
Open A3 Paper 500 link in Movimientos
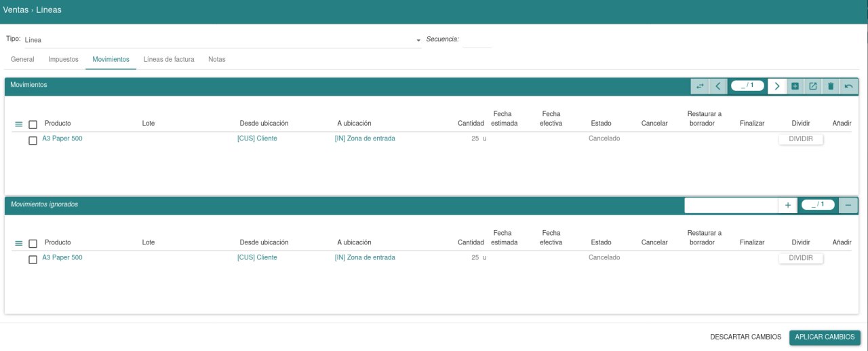[x=62, y=138]
